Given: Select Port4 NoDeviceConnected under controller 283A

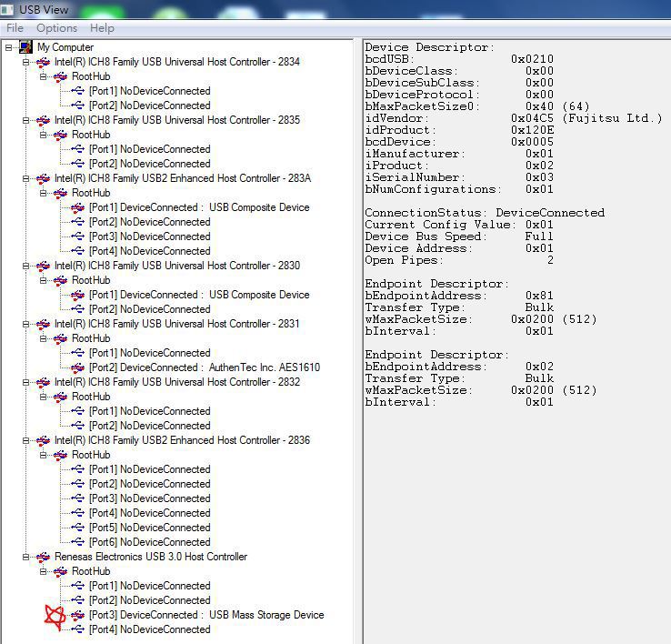Looking at the screenshot, I should [150, 251].
